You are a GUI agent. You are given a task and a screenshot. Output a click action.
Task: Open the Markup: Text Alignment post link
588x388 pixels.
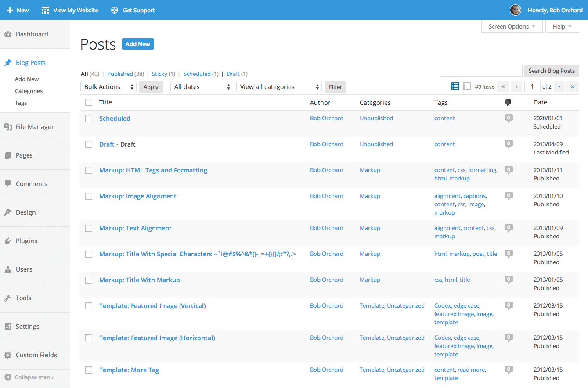(x=135, y=228)
